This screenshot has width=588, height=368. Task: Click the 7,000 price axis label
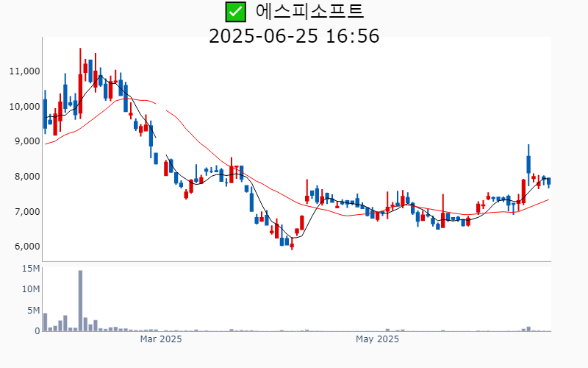click(26, 211)
